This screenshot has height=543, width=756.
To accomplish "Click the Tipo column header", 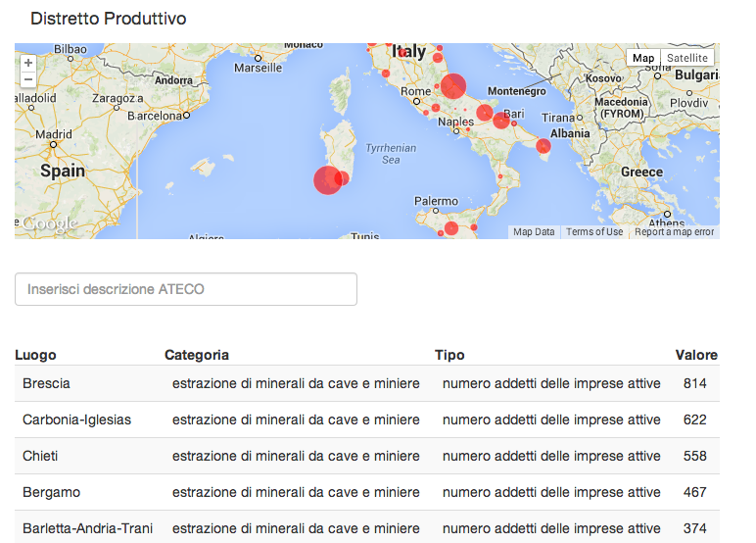I will (x=449, y=355).
